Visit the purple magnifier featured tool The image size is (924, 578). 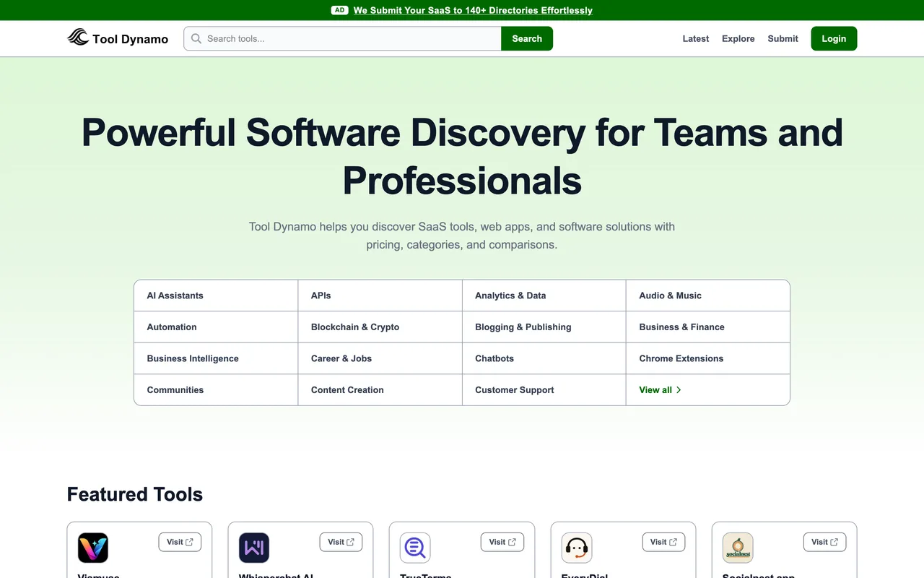(x=502, y=542)
